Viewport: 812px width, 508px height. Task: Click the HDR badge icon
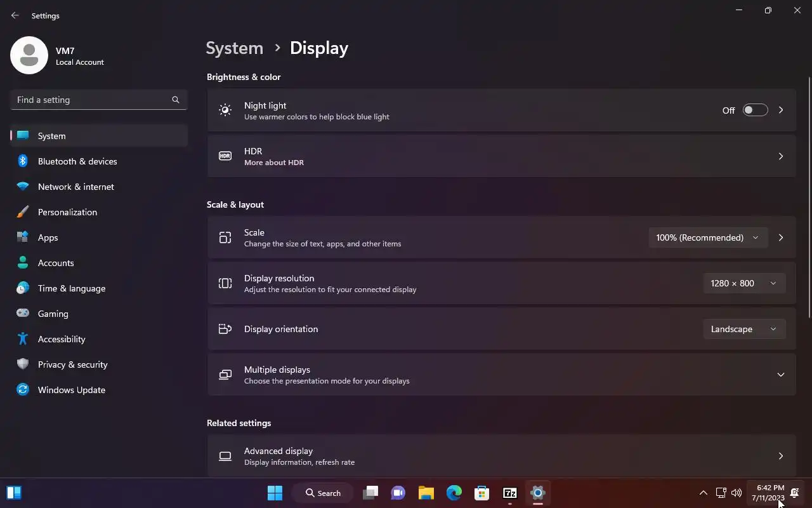click(x=225, y=156)
